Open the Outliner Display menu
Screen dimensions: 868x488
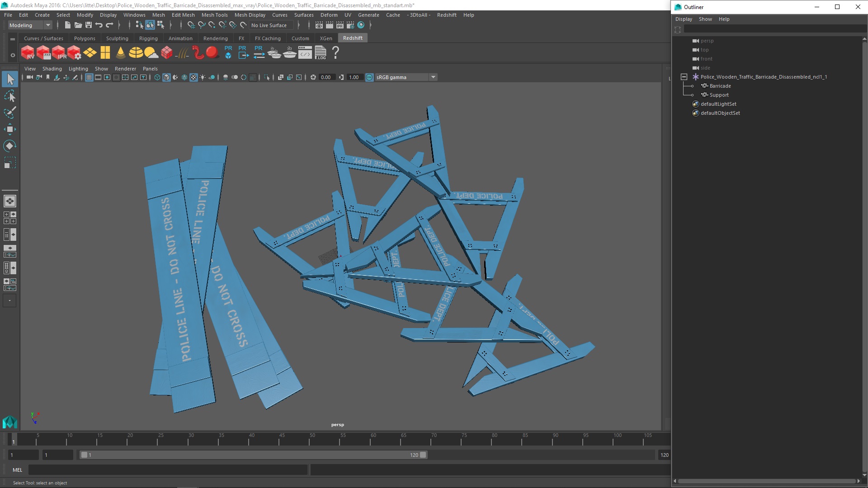684,19
